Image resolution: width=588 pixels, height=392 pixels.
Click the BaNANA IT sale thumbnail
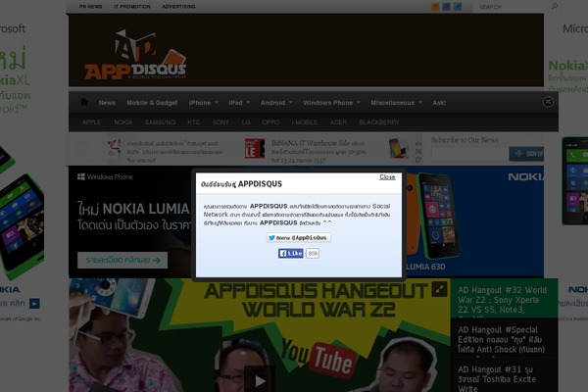tap(255, 149)
